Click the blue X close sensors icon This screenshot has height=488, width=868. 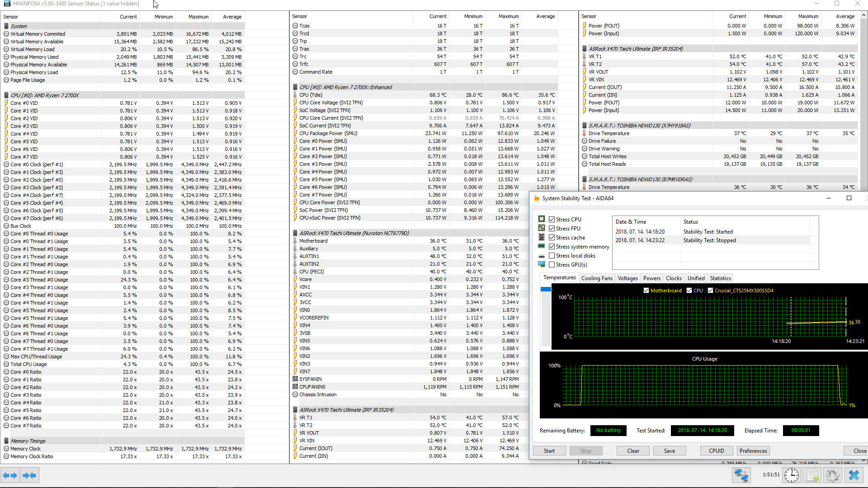coord(854,475)
